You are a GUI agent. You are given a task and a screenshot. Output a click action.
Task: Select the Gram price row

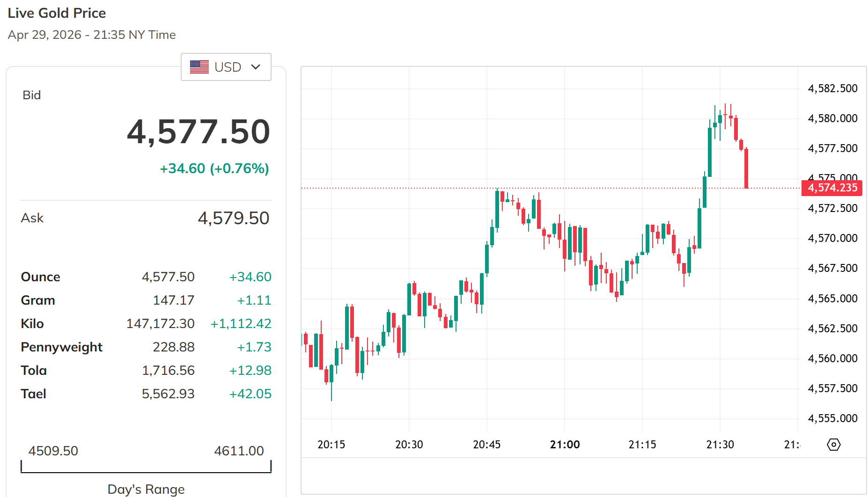[x=146, y=300]
